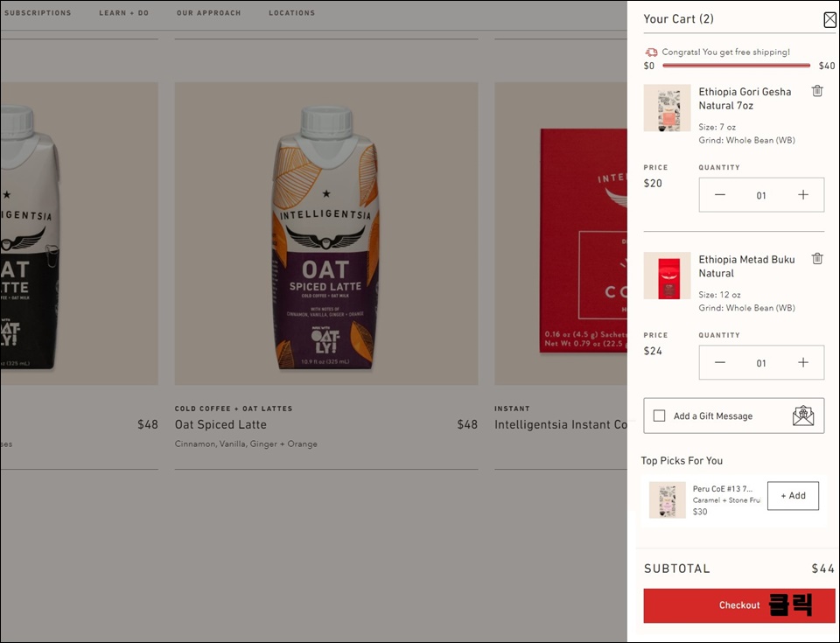Click the $44 subtotal amount
This screenshot has height=643, width=840.
pyautogui.click(x=822, y=569)
